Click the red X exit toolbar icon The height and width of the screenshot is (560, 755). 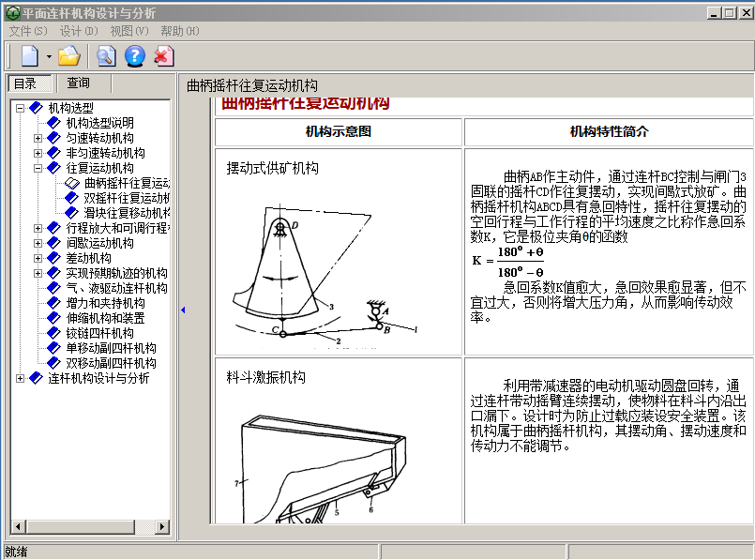(x=163, y=55)
